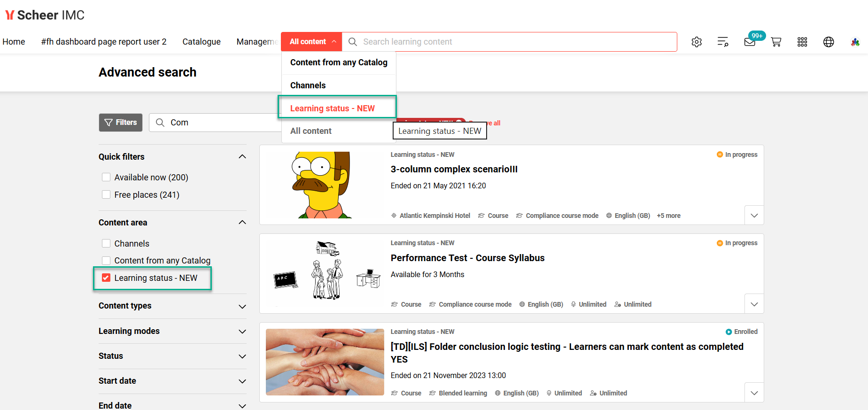Click the Advanced search heading
The width and height of the screenshot is (868, 410).
pos(147,72)
